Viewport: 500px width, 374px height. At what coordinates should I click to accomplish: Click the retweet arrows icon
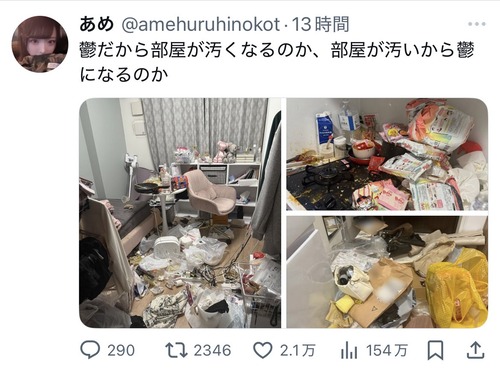177,350
